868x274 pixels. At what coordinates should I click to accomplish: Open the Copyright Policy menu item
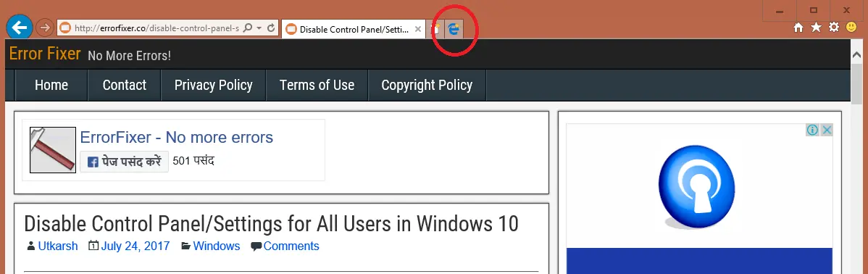427,85
